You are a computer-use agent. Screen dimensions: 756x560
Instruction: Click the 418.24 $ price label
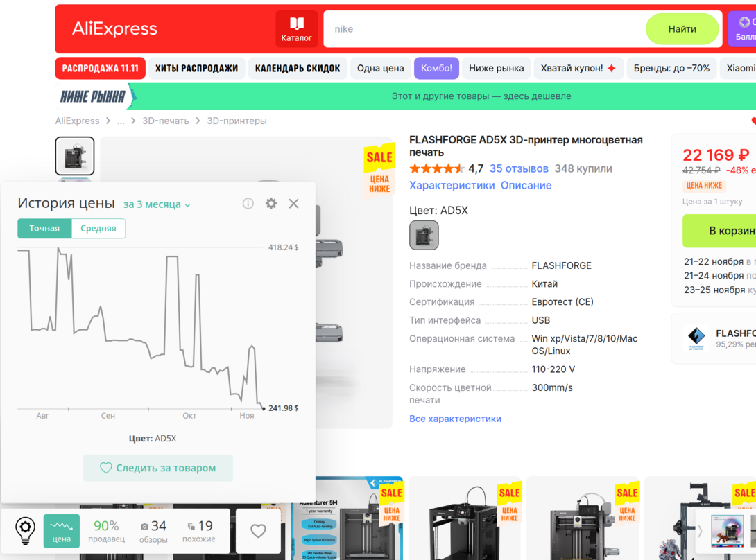(284, 247)
